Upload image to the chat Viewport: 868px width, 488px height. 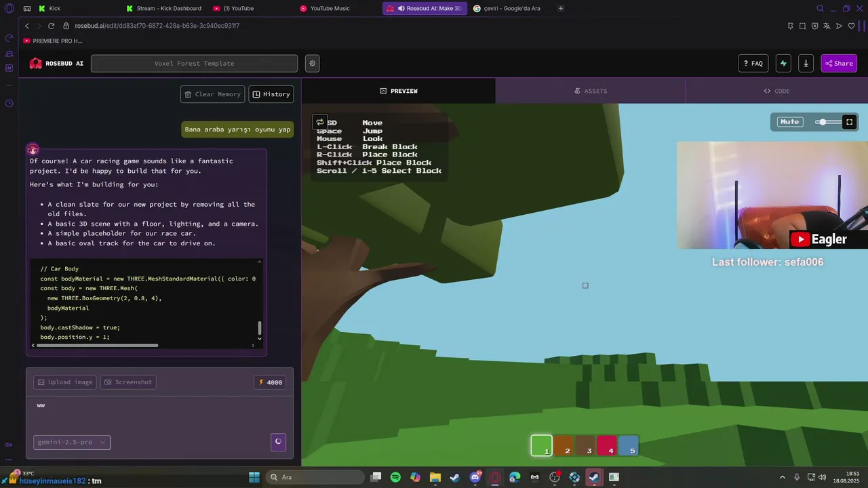[x=65, y=382]
